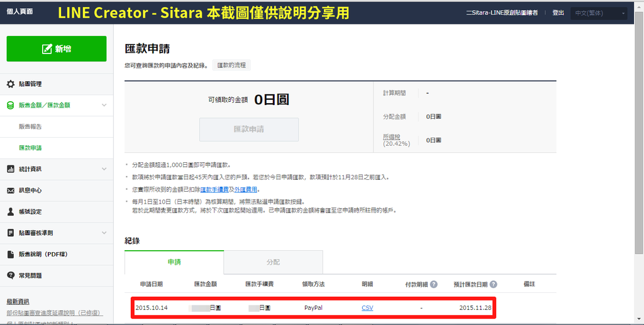Switch to the 分配 records tab
Screen dimensions: 644x325
(x=273, y=262)
